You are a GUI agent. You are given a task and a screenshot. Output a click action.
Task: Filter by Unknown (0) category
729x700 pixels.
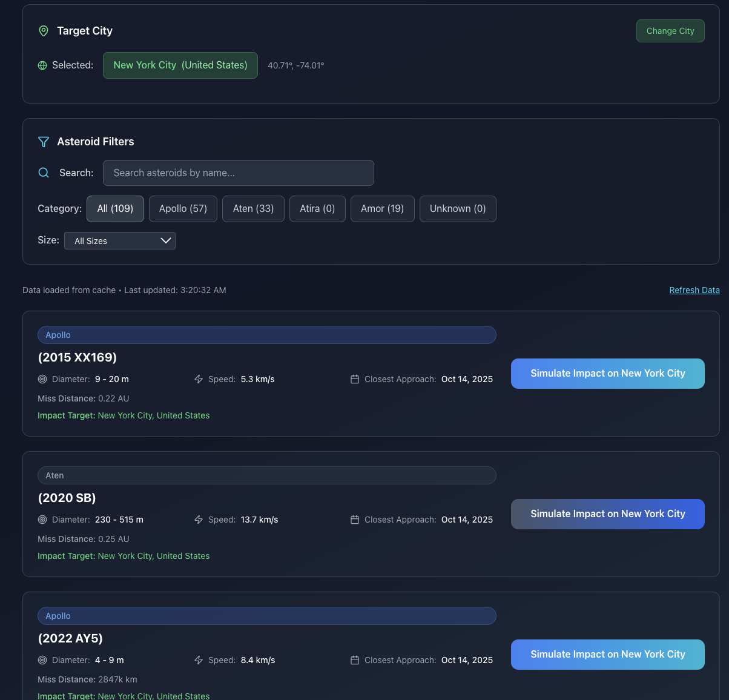click(x=458, y=209)
